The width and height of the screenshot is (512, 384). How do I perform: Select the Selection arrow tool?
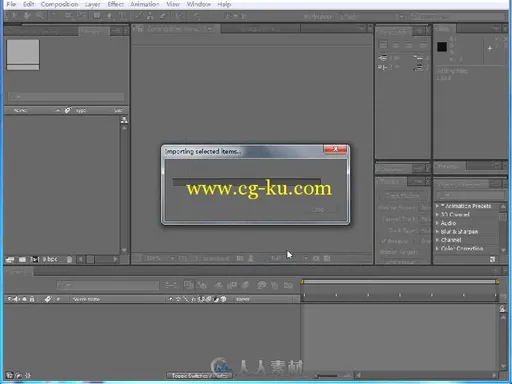point(15,16)
